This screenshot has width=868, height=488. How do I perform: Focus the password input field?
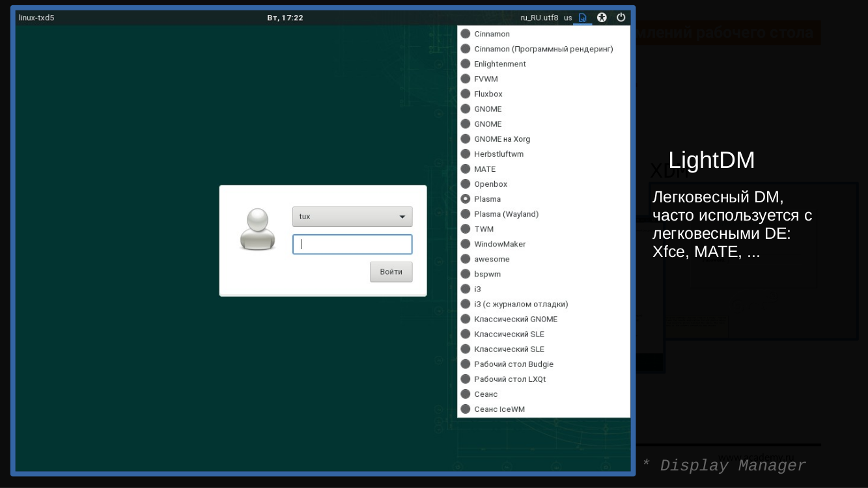coord(352,244)
